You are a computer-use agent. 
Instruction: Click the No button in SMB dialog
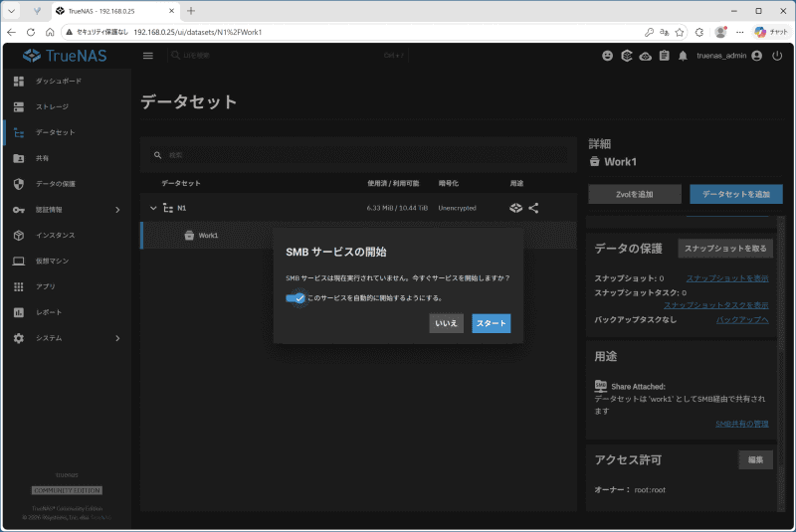pos(446,323)
